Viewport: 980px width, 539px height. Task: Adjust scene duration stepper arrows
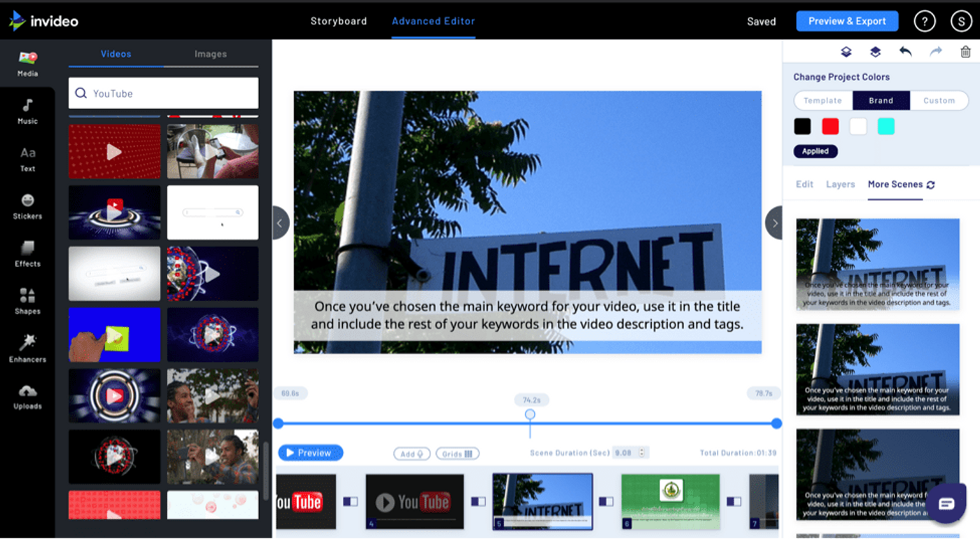[x=642, y=453]
